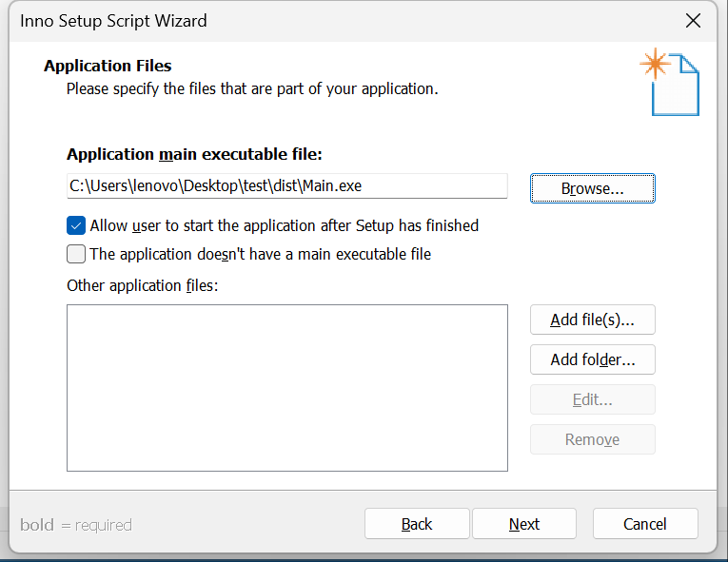728x562 pixels.
Task: Click 'Application main executable file:' label
Action: (x=194, y=154)
